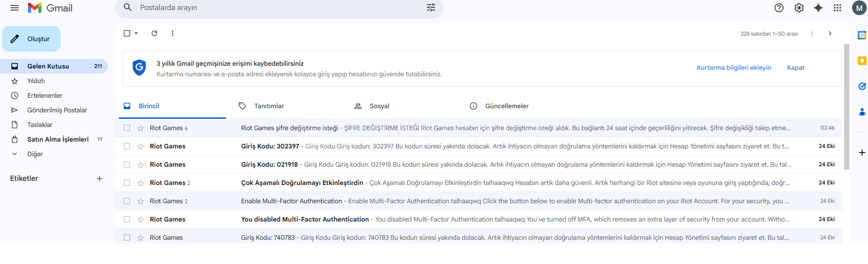
Task: Check the You disabled Multi-Factor Authentication email
Action: 127,219
